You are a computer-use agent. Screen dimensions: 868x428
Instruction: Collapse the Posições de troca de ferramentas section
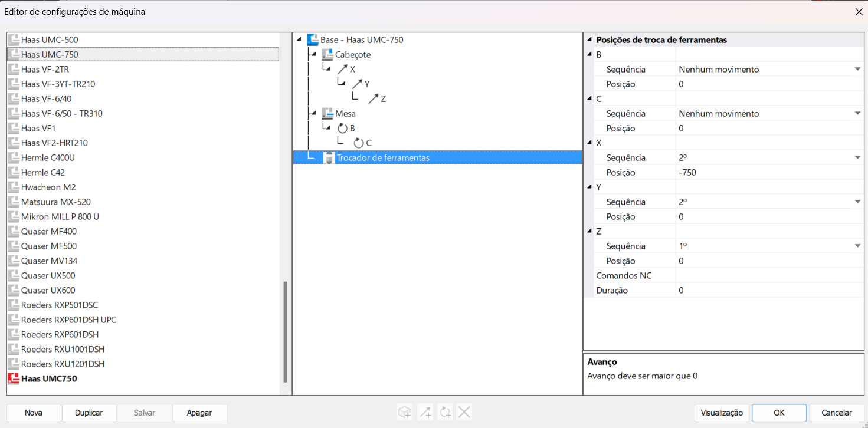coord(589,39)
